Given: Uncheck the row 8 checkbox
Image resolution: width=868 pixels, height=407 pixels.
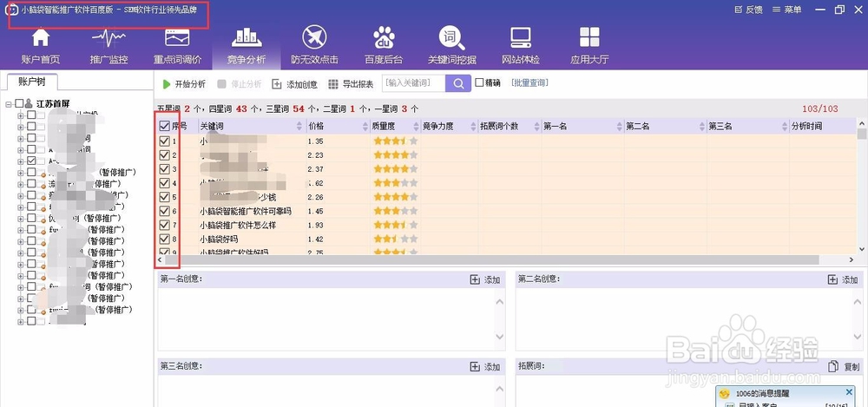Looking at the screenshot, I should pyautogui.click(x=164, y=239).
